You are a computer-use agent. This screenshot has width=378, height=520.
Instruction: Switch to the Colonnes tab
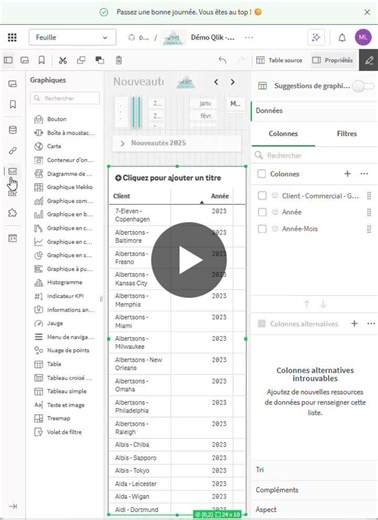tap(283, 134)
